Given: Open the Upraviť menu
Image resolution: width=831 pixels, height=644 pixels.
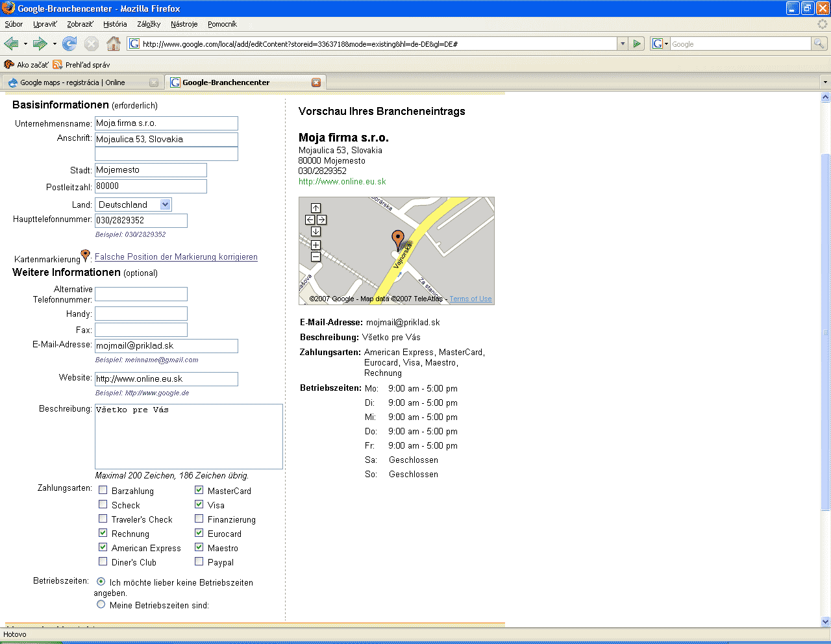Looking at the screenshot, I should 45,24.
